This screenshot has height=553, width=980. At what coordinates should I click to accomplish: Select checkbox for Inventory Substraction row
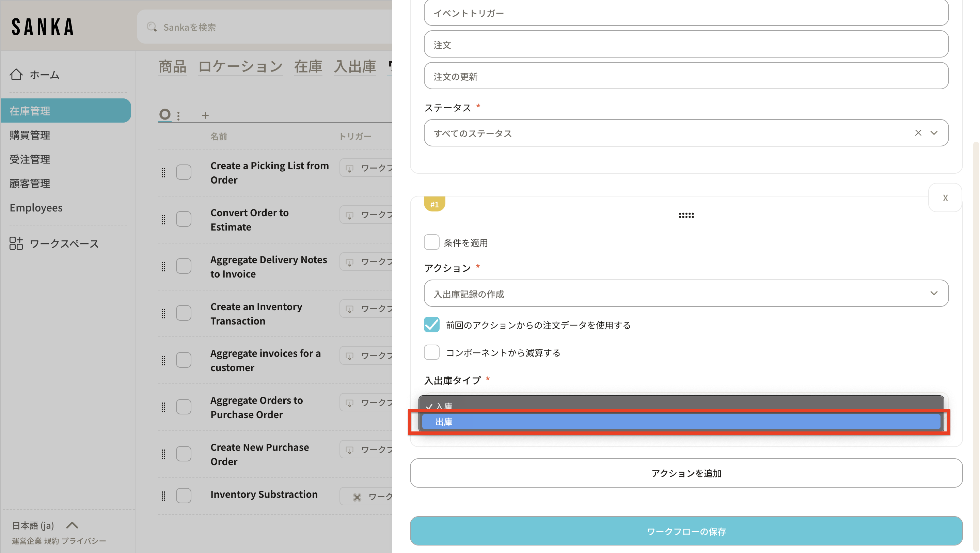184,495
